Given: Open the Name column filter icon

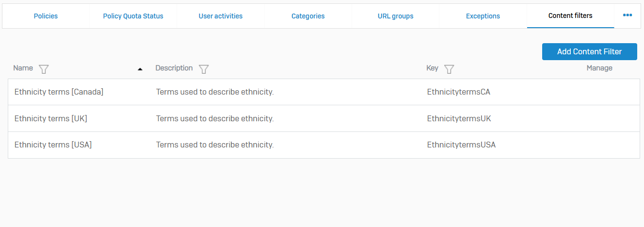Looking at the screenshot, I should [x=44, y=69].
